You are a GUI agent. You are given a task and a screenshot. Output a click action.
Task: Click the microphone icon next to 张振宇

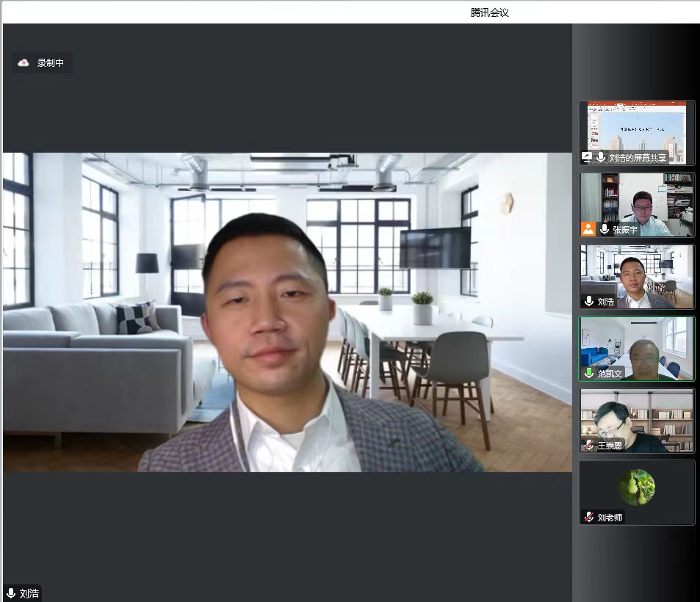click(605, 229)
